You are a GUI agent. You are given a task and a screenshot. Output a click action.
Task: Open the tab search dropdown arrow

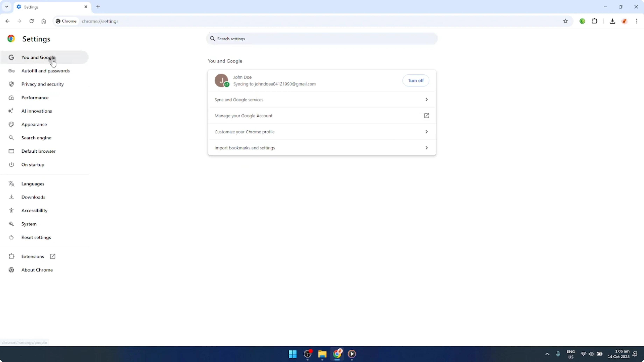point(6,7)
